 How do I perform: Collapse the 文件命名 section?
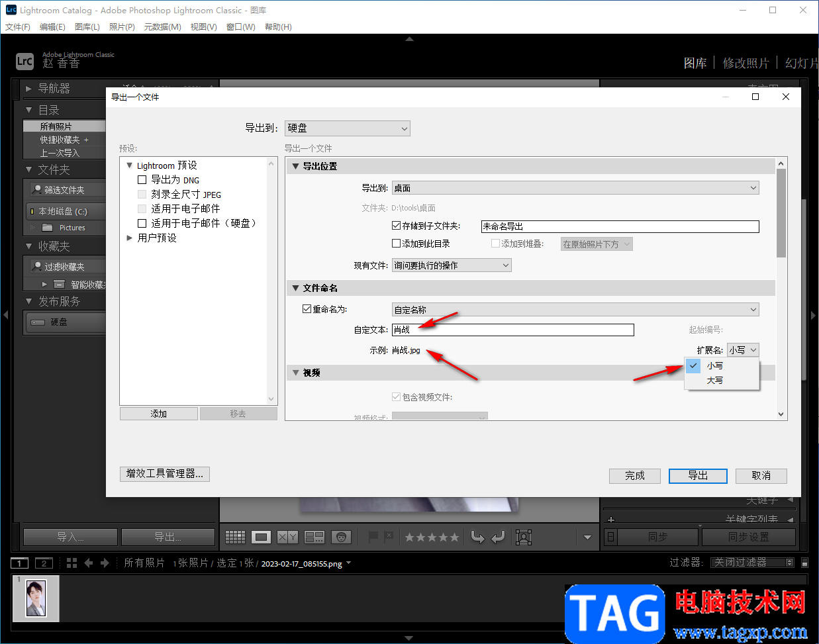point(296,288)
